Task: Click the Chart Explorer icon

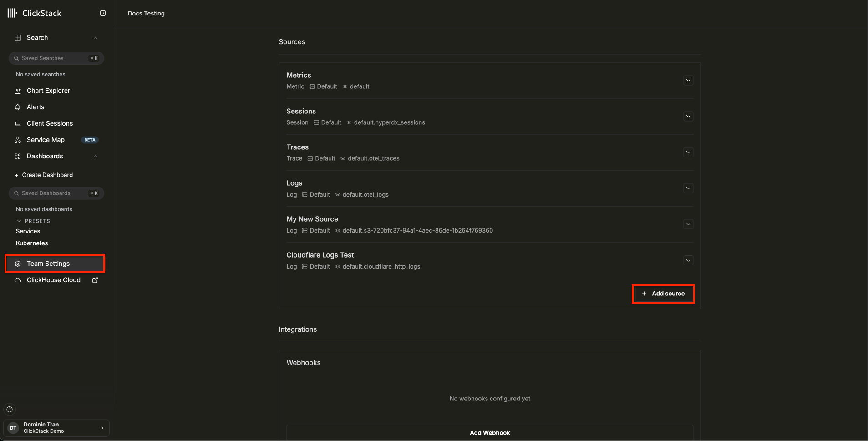Action: [x=18, y=91]
